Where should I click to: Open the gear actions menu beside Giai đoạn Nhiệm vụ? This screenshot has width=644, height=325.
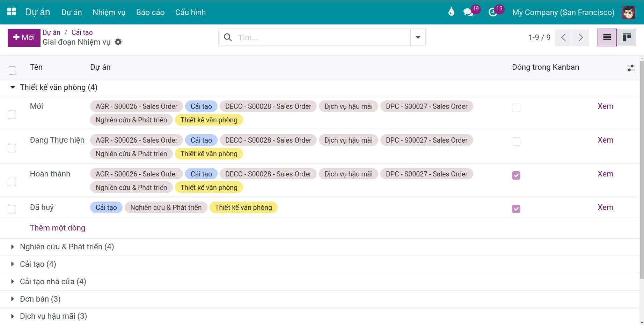(x=118, y=42)
